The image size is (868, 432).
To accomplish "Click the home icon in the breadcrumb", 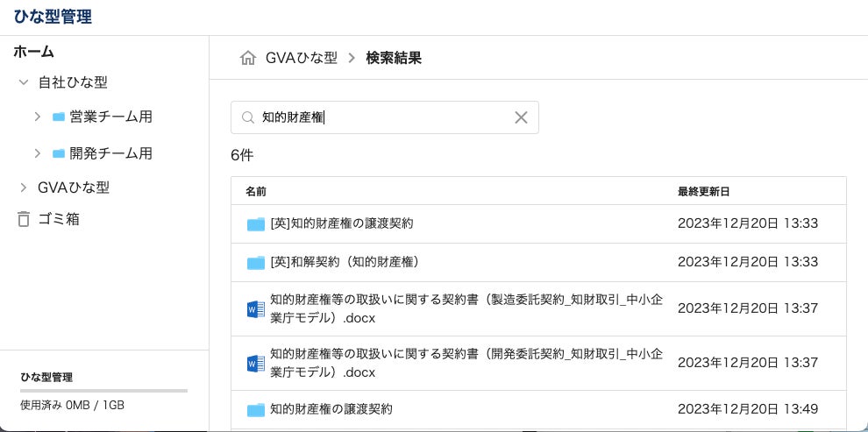I will (248, 58).
